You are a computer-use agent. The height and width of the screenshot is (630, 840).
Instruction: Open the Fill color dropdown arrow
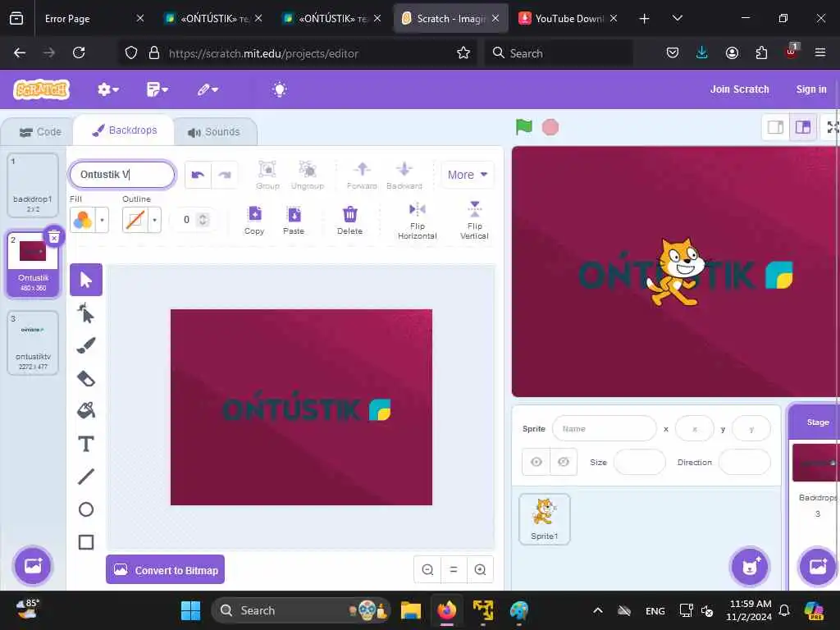(102, 220)
